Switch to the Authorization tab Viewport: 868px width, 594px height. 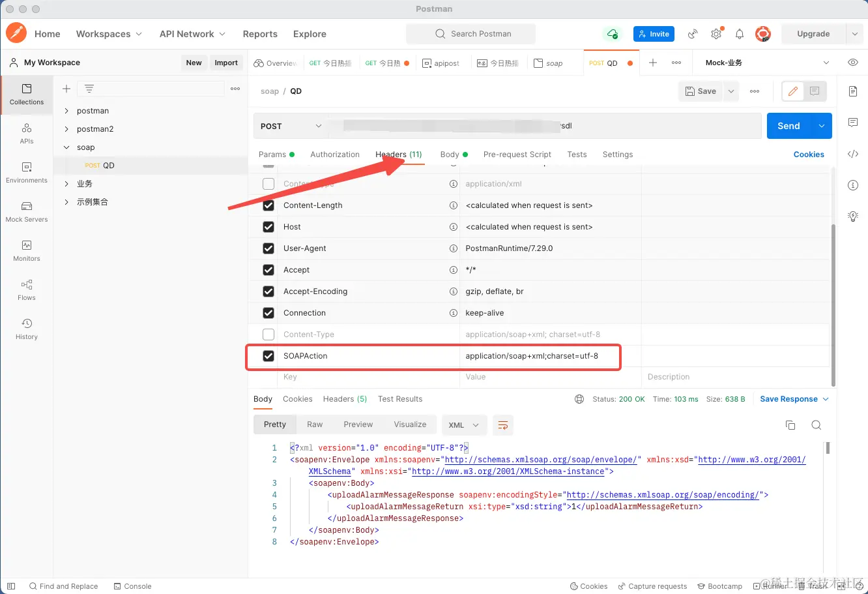coord(335,155)
